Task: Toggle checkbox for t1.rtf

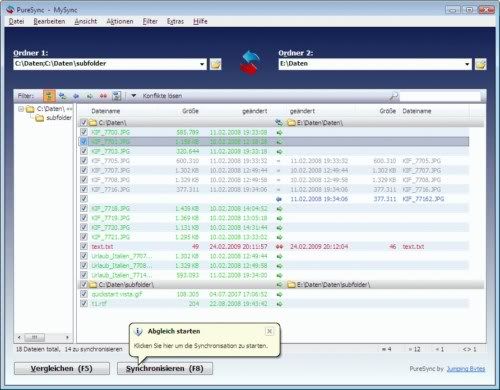Action: pyautogui.click(x=84, y=304)
